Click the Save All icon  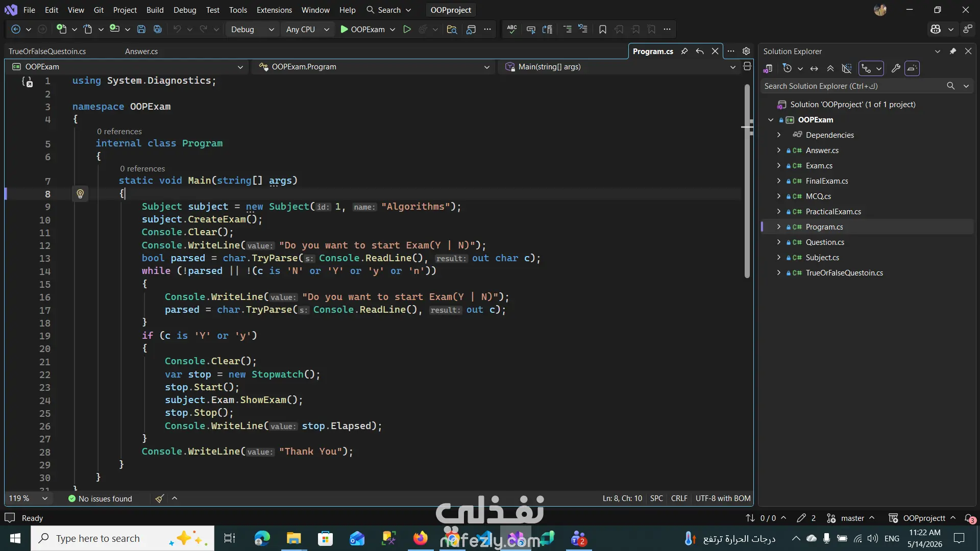tap(158, 30)
